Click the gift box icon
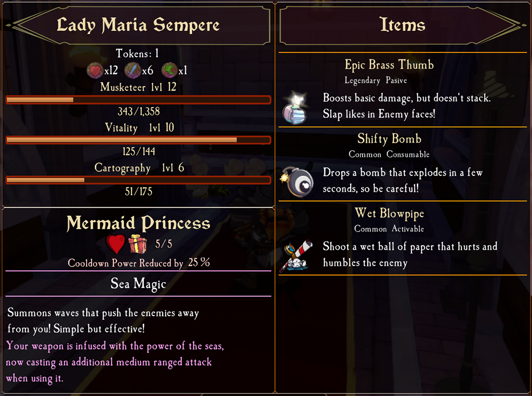This screenshot has height=396, width=532. click(138, 243)
